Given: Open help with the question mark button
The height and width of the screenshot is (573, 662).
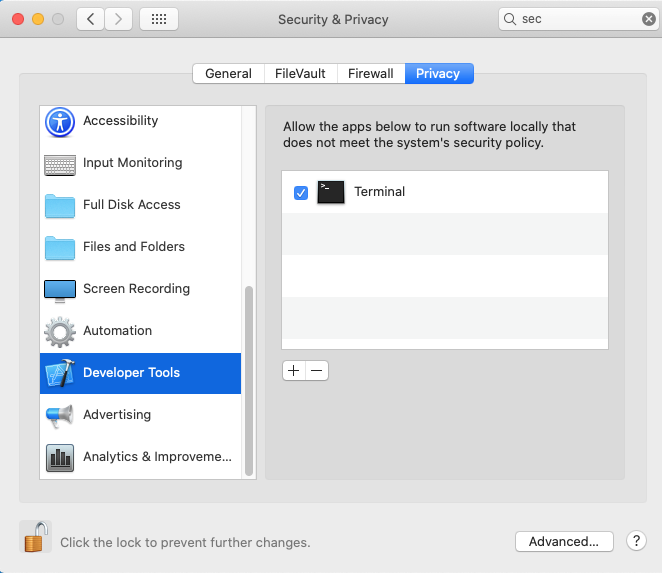Looking at the screenshot, I should click(636, 541).
